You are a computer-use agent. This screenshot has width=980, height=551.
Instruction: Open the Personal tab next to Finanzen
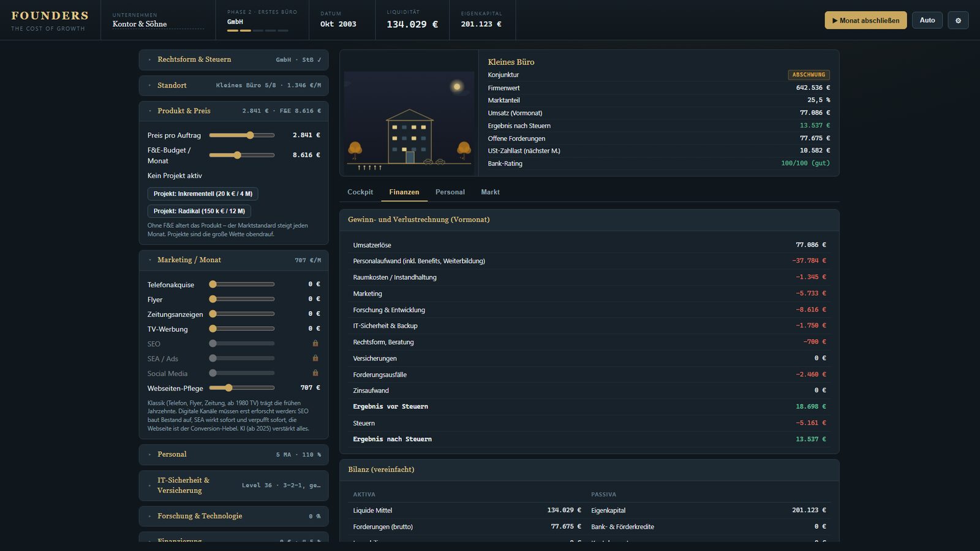click(450, 192)
